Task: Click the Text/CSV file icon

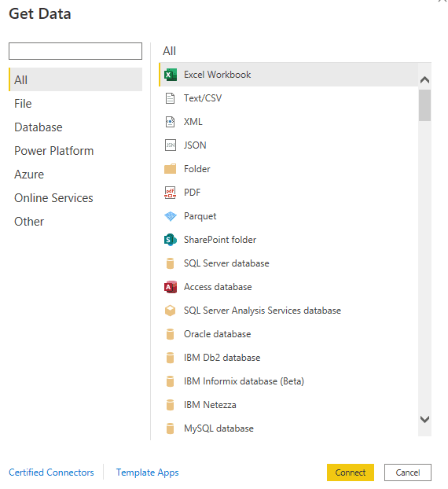Action: point(171,98)
